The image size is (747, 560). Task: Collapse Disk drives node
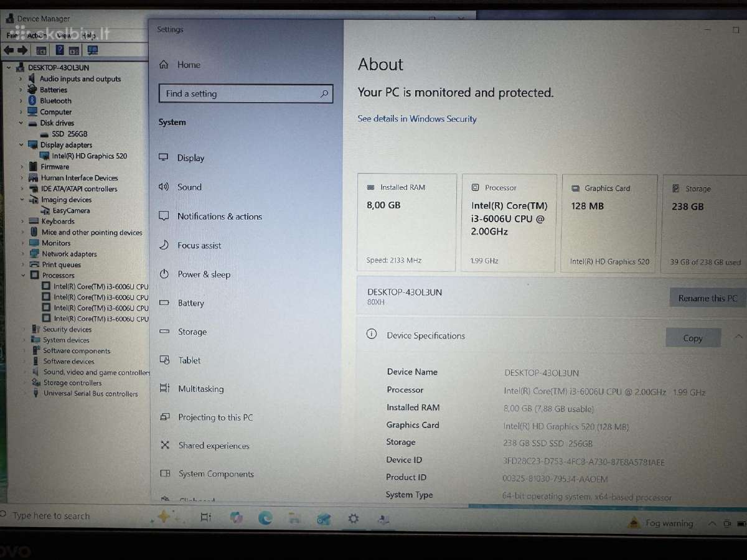pos(21,123)
